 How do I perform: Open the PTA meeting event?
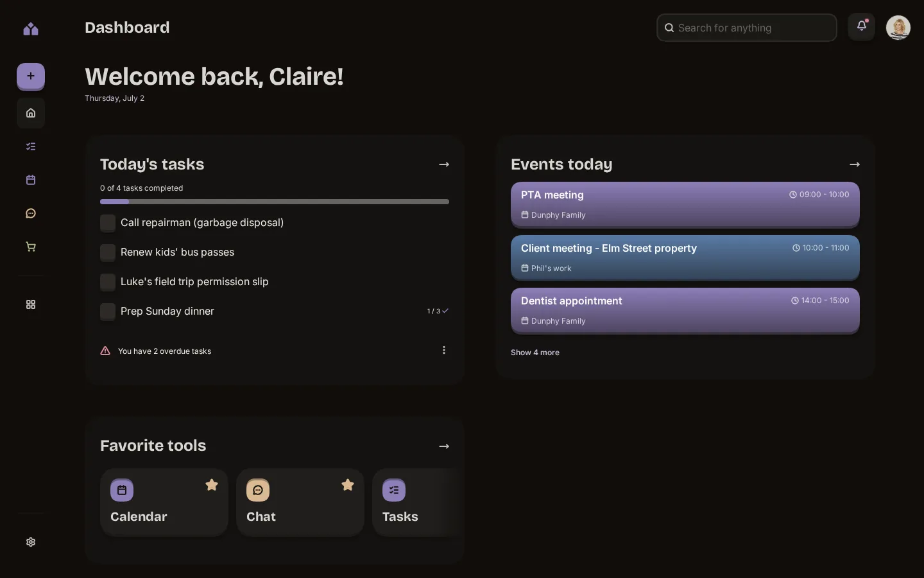[x=685, y=204]
